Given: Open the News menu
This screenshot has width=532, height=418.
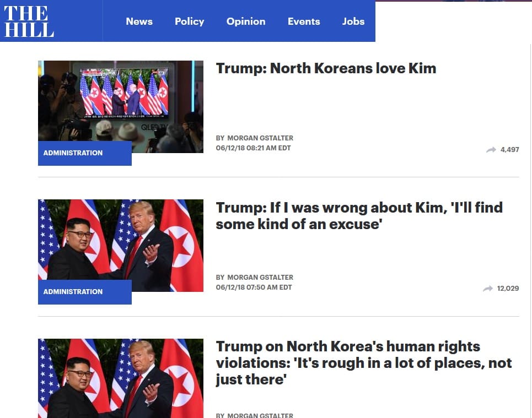Looking at the screenshot, I should [139, 21].
